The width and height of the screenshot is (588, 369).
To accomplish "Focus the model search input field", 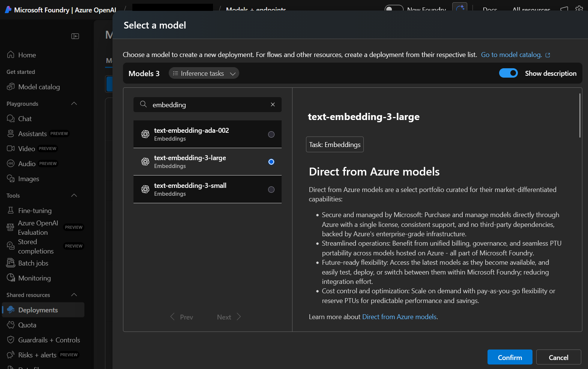I will (x=207, y=105).
